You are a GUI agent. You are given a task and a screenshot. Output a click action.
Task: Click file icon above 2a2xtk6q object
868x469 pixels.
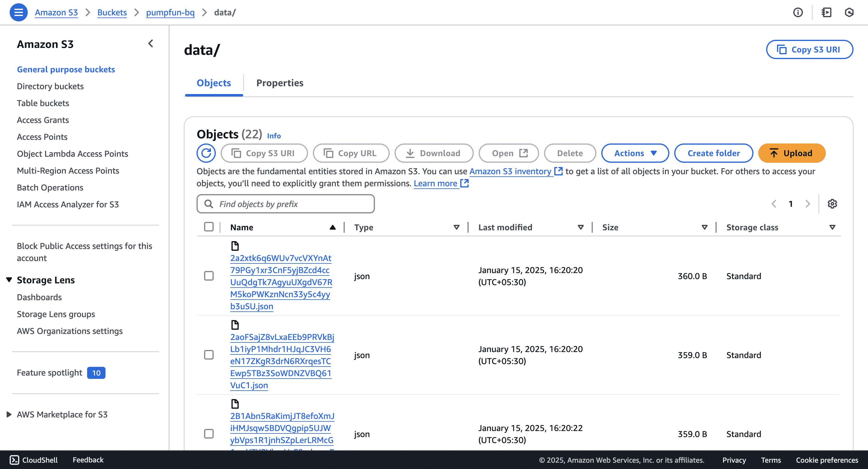[x=235, y=246]
